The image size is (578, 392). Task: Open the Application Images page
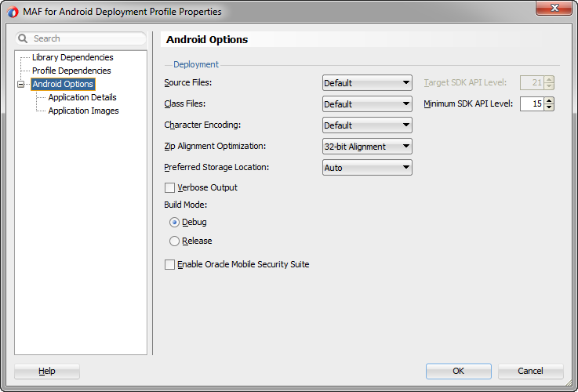point(83,111)
